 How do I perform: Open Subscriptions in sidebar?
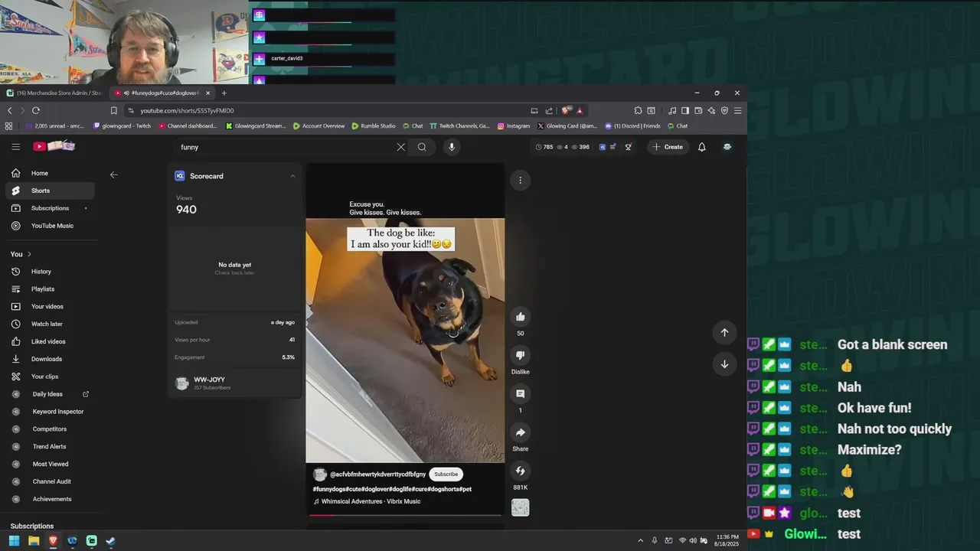49,208
